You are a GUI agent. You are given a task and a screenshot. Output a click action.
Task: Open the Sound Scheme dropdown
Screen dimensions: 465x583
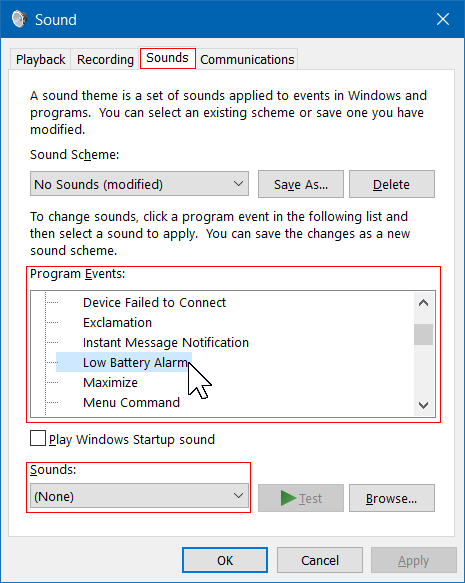pyautogui.click(x=139, y=184)
